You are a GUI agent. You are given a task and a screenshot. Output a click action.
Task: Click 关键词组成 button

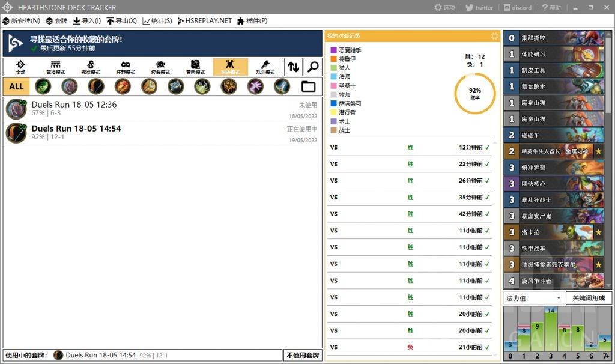(x=589, y=298)
